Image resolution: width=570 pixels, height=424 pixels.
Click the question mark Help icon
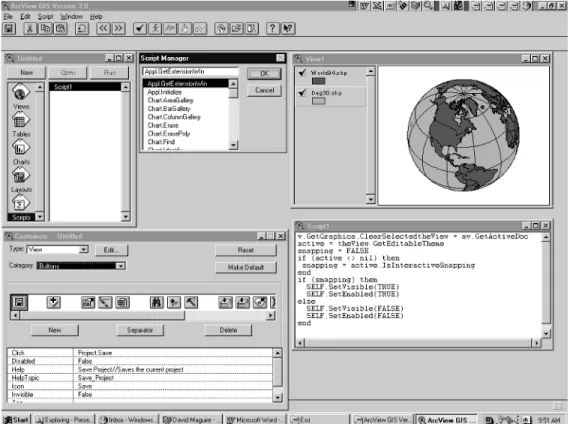[x=273, y=28]
